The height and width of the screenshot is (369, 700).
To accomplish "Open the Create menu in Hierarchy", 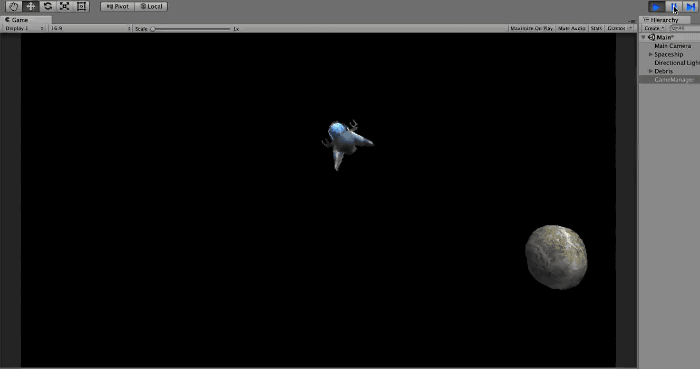I will tap(654, 28).
